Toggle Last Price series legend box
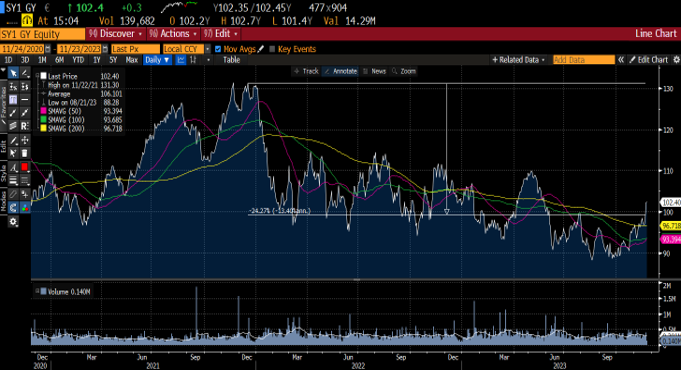Viewport: 681px width, 370px height. pos(43,76)
